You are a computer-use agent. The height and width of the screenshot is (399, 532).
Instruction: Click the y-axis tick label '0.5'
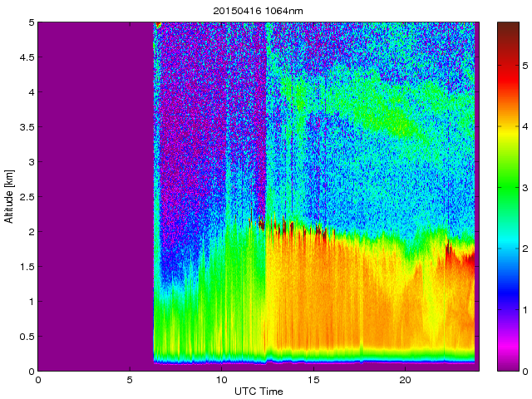pos(27,336)
